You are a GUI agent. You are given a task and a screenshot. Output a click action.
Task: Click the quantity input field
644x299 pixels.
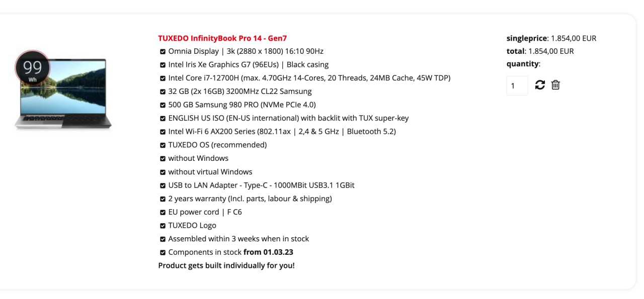click(x=517, y=85)
